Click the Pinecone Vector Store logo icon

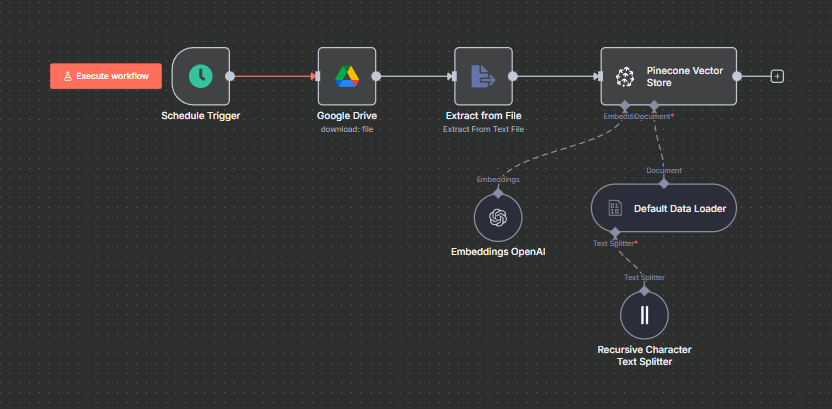coord(625,76)
